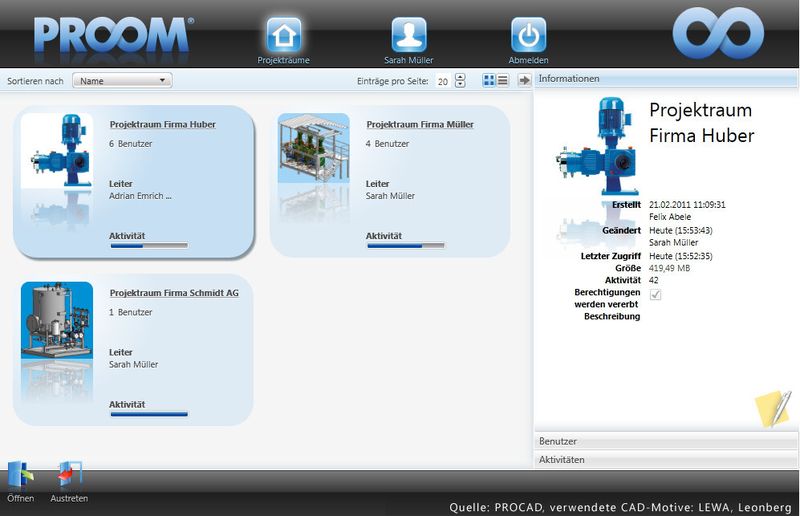Edit description via yellow note icon
The width and height of the screenshot is (800, 516).
click(773, 408)
